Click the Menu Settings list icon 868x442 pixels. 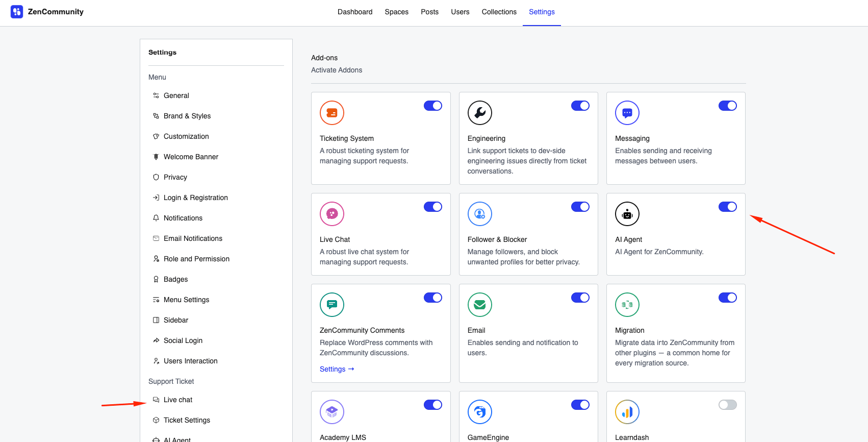(156, 300)
